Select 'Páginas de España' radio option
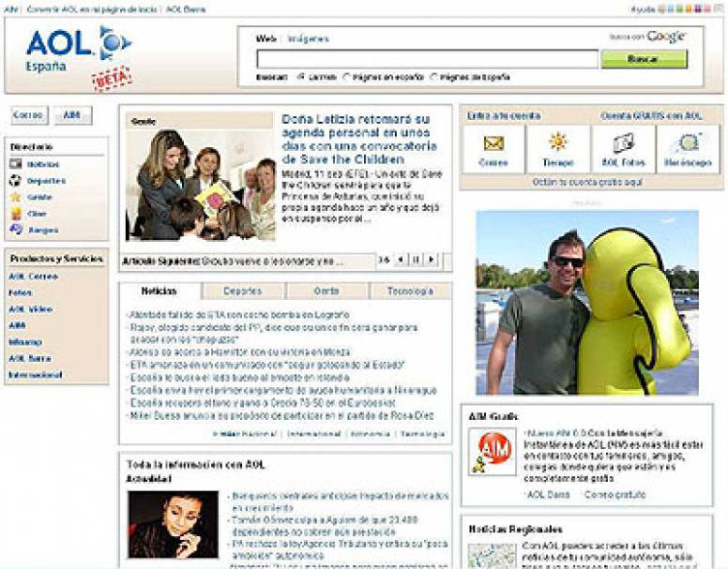Viewport: 728px width, 569px height. [x=434, y=77]
